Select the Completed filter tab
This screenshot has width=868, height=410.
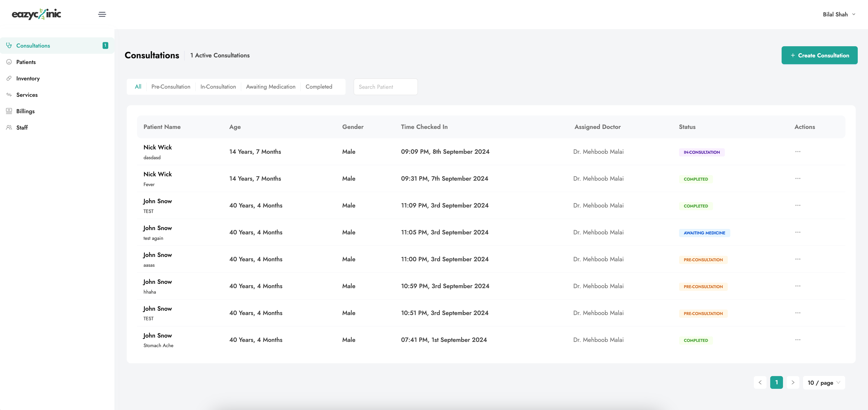(x=319, y=87)
